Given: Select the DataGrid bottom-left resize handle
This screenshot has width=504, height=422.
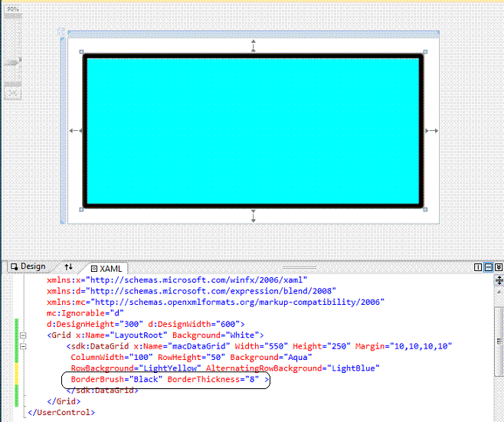Looking at the screenshot, I should 81,210.
